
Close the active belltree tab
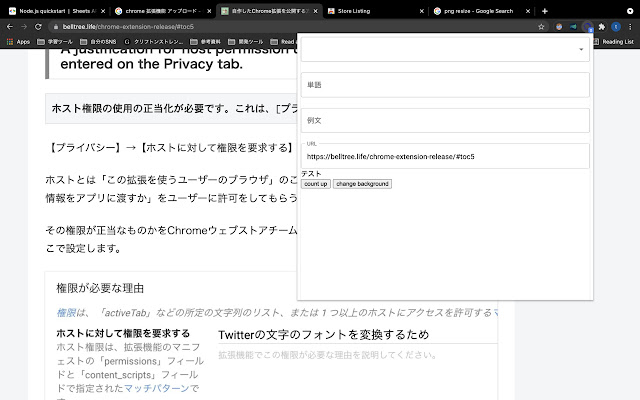pos(315,11)
